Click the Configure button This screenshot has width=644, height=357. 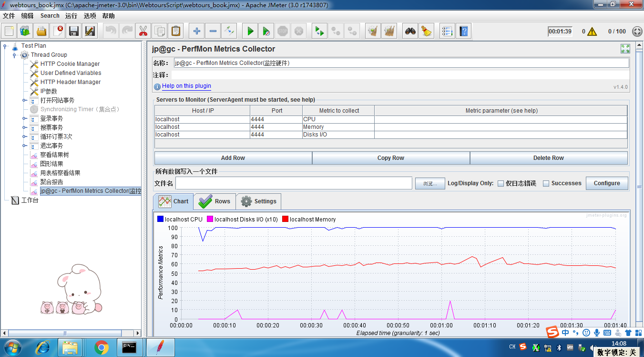pos(607,183)
